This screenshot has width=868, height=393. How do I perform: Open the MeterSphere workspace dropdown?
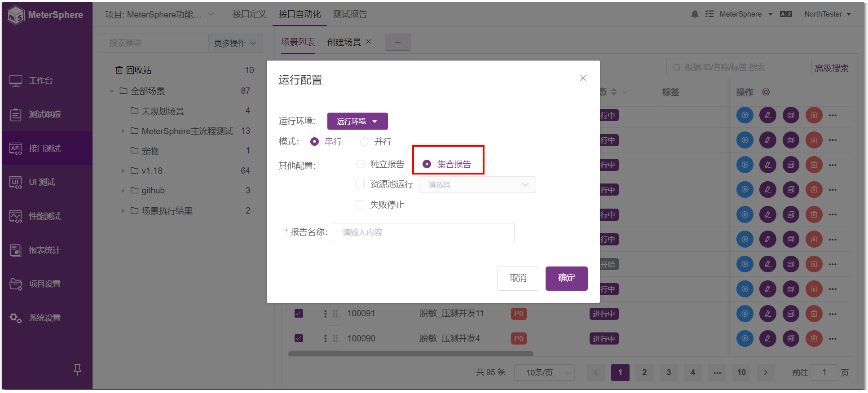click(746, 14)
